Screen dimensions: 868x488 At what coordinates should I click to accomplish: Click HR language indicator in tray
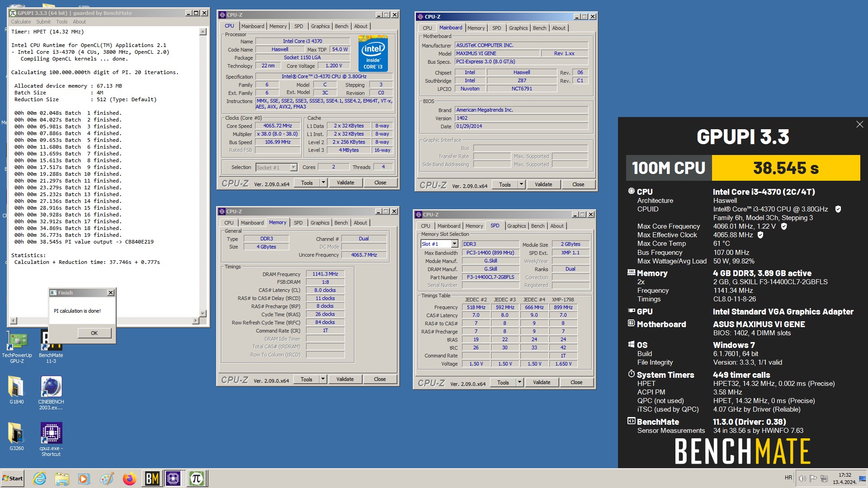click(x=788, y=478)
